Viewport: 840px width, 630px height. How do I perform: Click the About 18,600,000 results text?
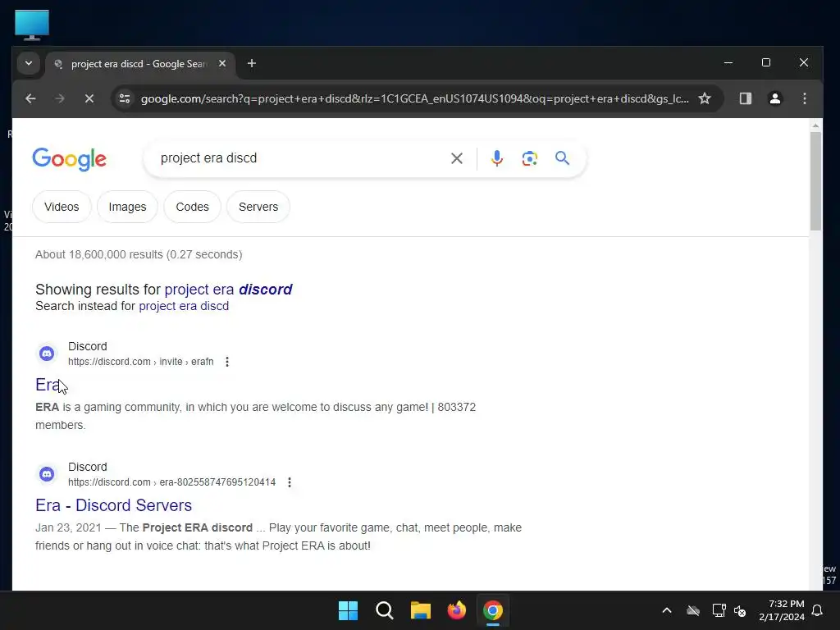click(x=139, y=254)
